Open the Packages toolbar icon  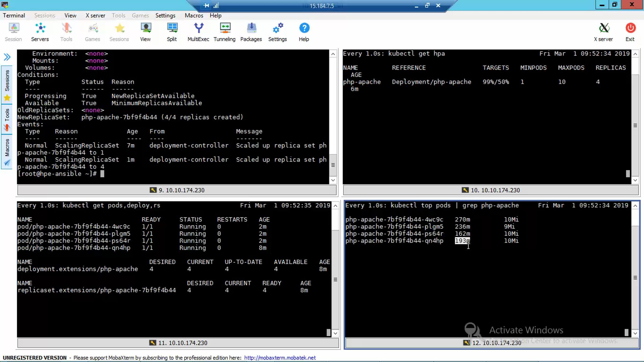coord(251,32)
